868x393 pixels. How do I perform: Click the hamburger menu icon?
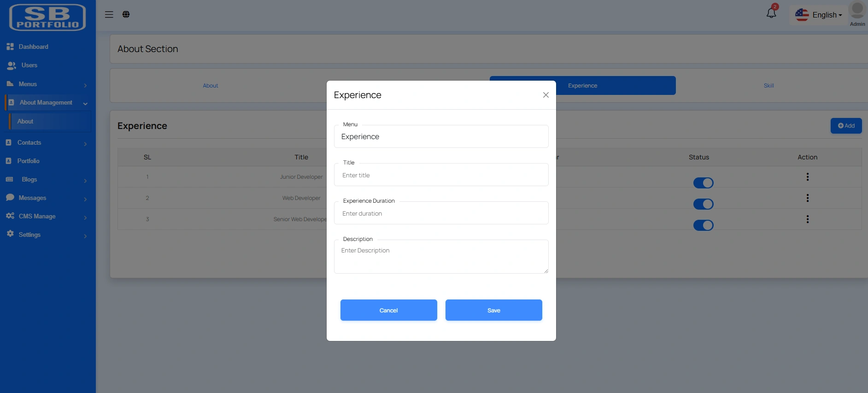(x=109, y=15)
